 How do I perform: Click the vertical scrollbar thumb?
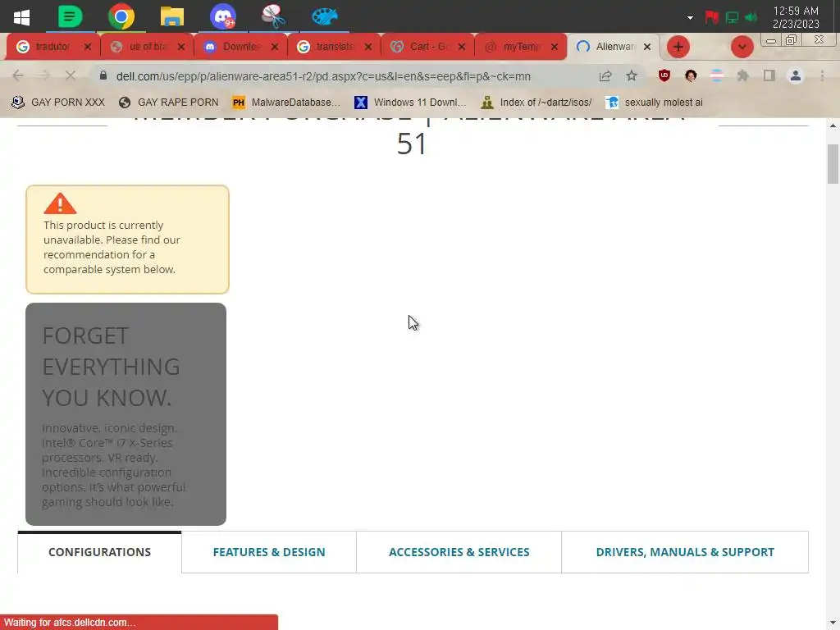[833, 164]
